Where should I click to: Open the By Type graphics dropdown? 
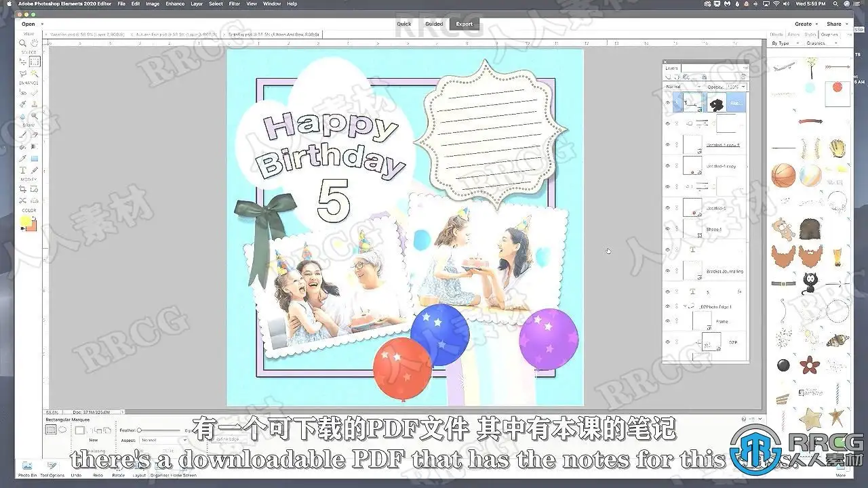pyautogui.click(x=785, y=43)
